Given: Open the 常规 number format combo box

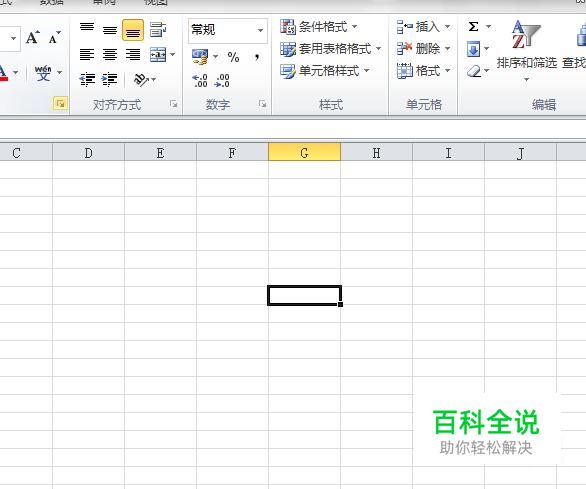Looking at the screenshot, I should coord(228,30).
